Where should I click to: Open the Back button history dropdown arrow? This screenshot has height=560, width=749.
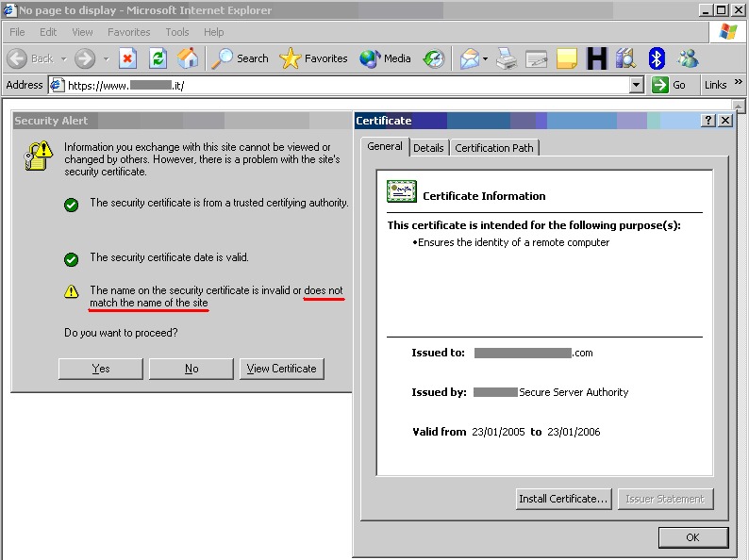(63, 59)
